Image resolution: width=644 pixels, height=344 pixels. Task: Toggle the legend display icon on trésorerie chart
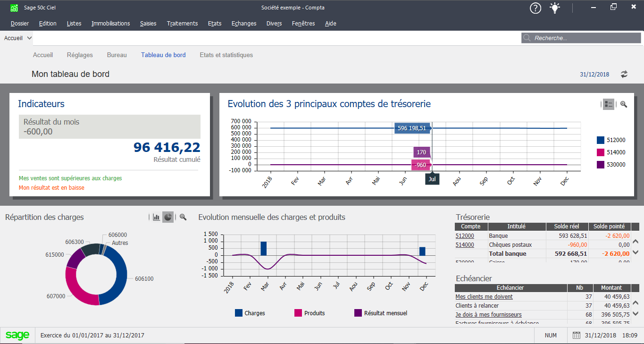pyautogui.click(x=609, y=104)
